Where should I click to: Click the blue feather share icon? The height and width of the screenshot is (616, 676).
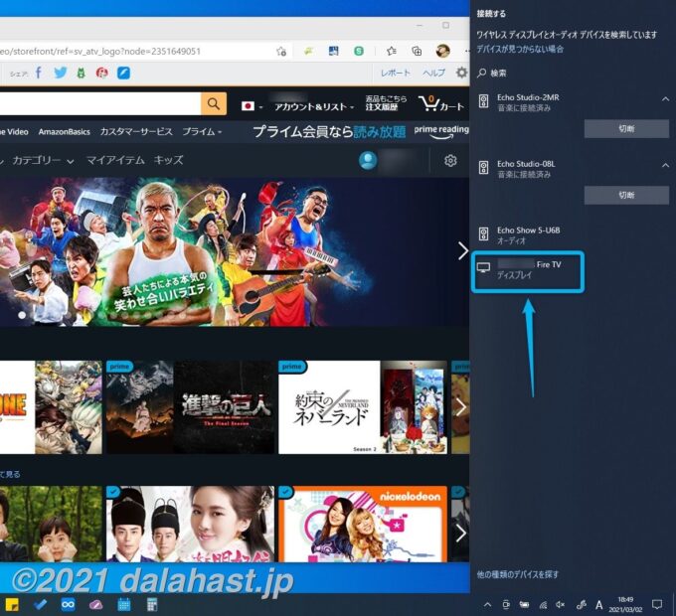(123, 73)
